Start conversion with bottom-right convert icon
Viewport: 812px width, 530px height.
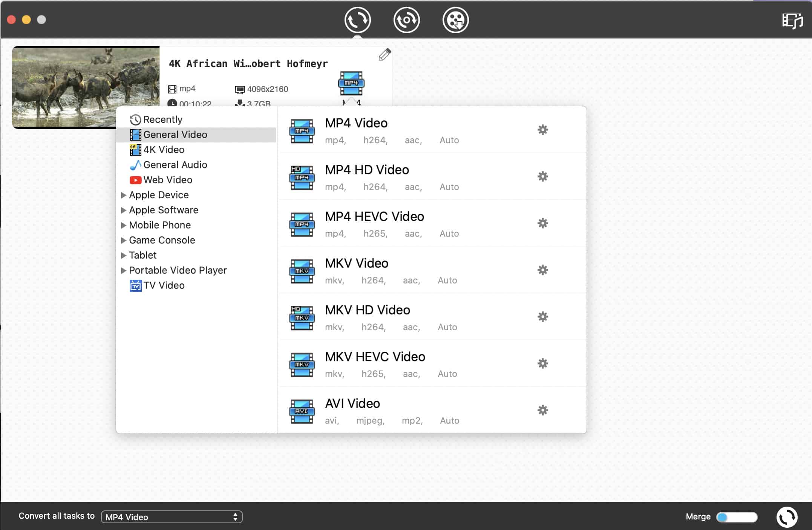click(x=787, y=517)
